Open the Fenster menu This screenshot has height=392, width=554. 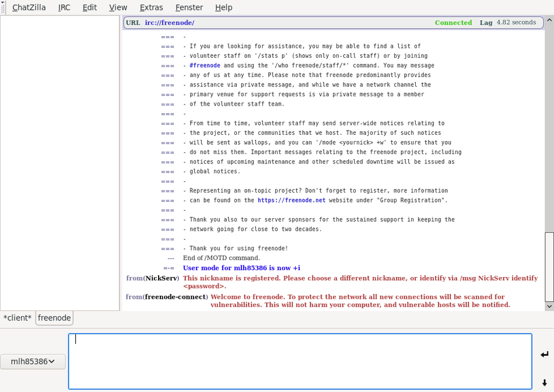click(x=189, y=8)
